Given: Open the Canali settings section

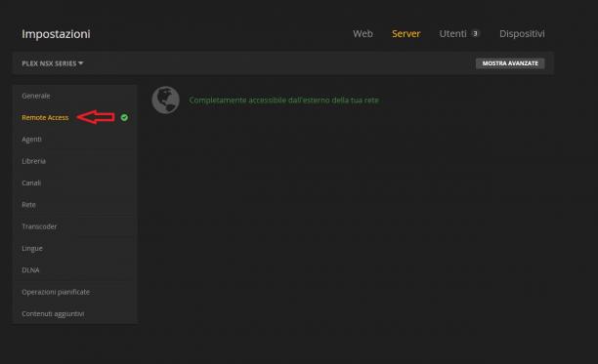Looking at the screenshot, I should (74, 182).
